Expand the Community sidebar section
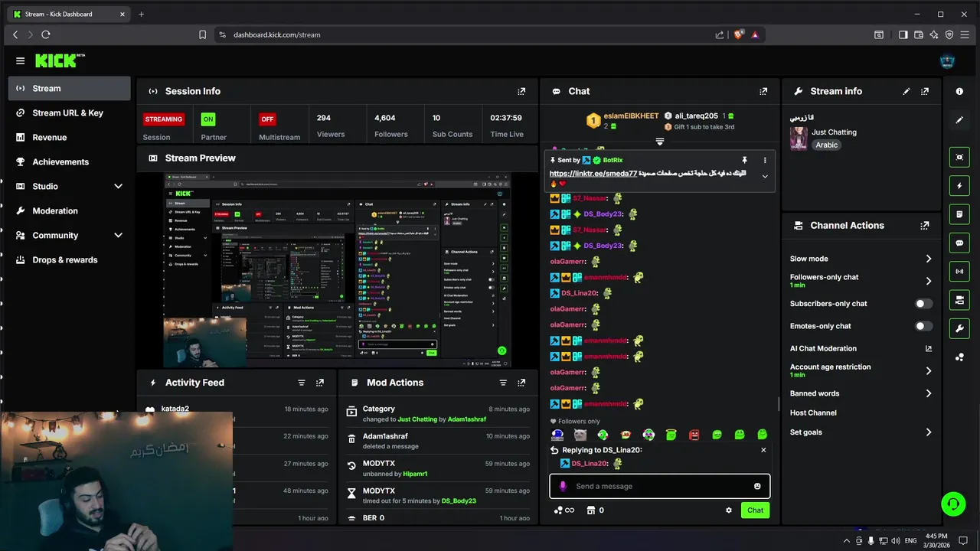980x551 pixels. click(x=118, y=235)
